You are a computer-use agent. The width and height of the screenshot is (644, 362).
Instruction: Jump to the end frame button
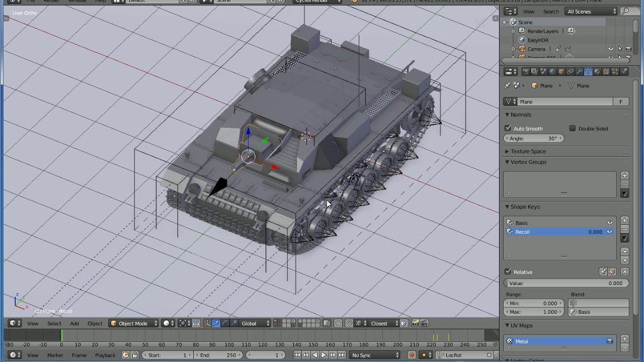342,355
